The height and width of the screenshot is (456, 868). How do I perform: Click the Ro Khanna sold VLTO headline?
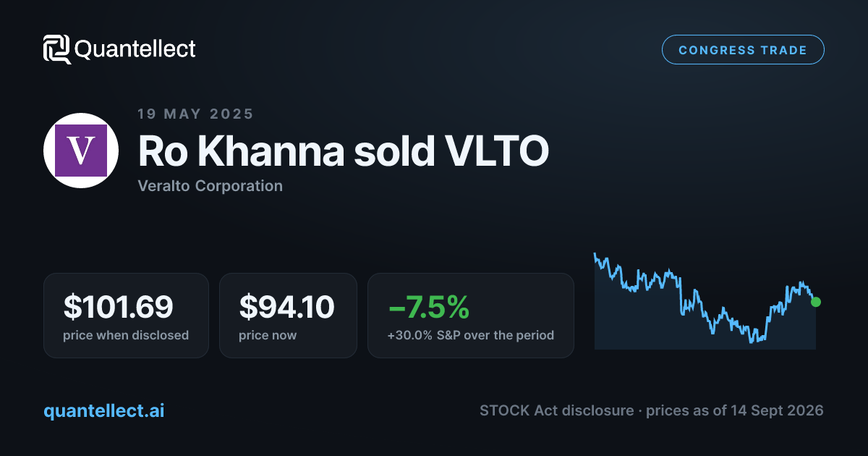point(343,151)
